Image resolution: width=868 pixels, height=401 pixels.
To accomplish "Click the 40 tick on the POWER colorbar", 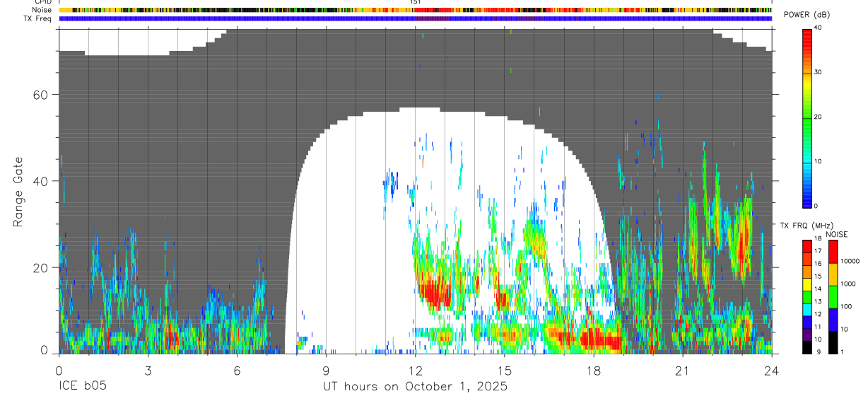I will coord(819,28).
